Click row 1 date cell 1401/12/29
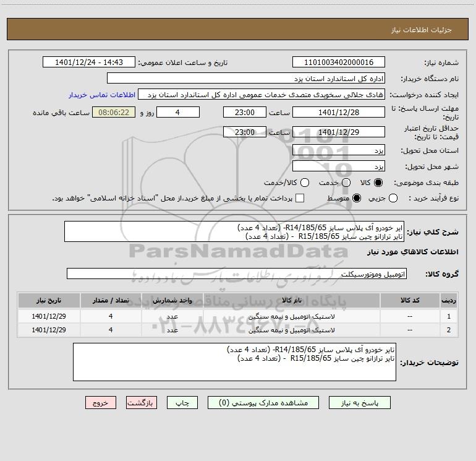 pos(49,316)
